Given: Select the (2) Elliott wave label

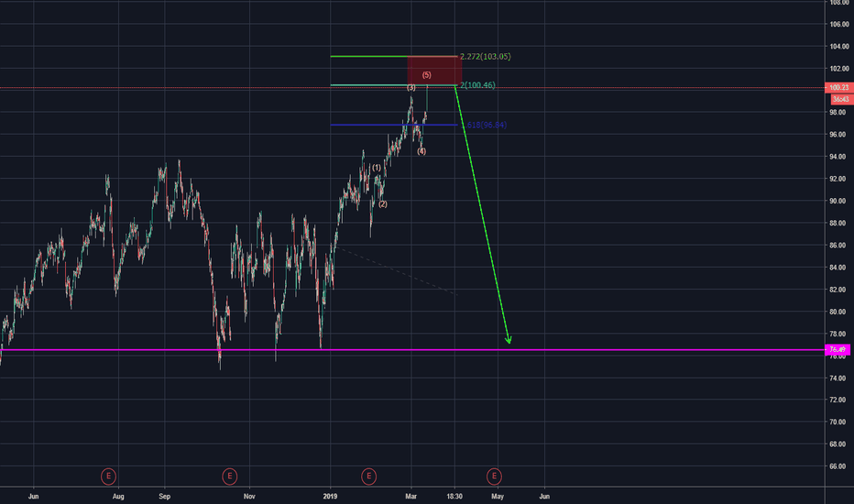Looking at the screenshot, I should click(383, 204).
